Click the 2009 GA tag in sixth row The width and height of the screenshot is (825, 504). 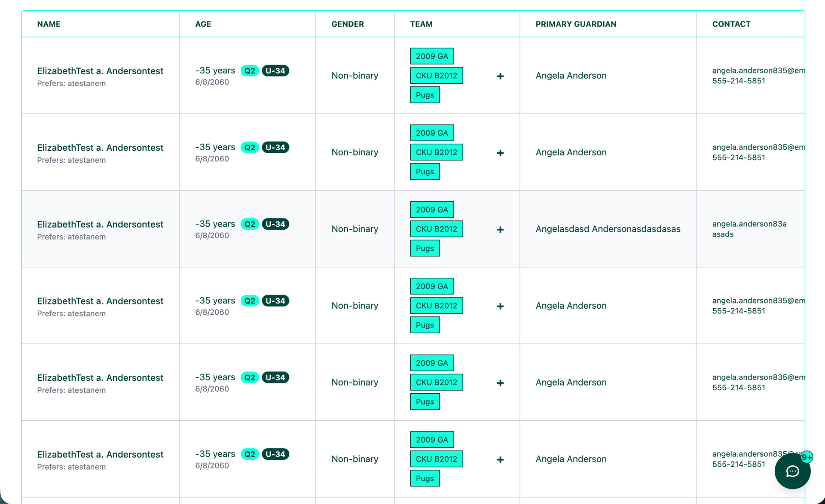(432, 440)
